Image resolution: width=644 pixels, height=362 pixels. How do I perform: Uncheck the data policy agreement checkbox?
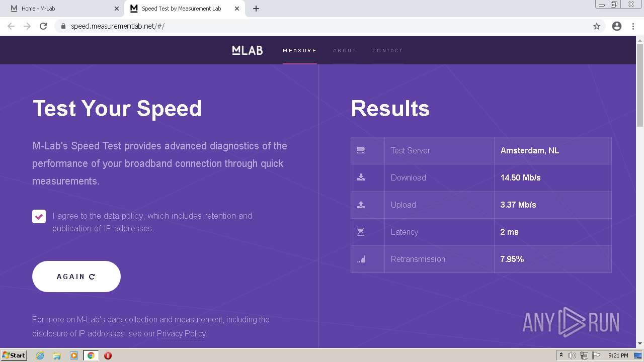click(39, 216)
